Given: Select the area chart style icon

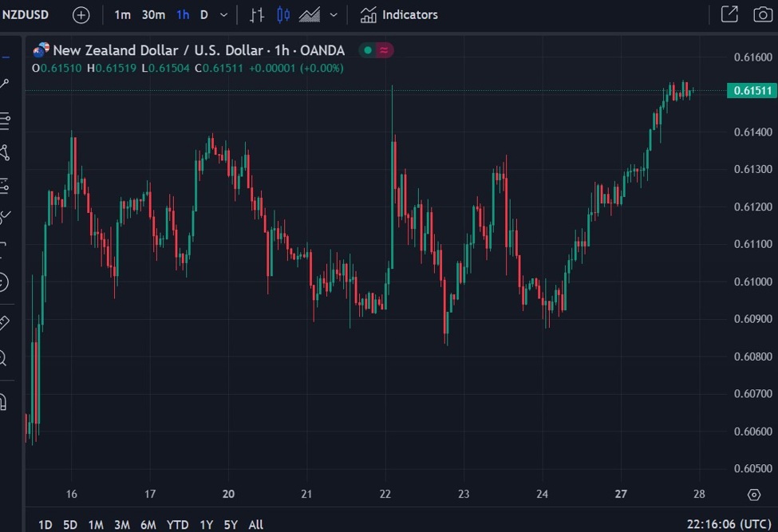Looking at the screenshot, I should tap(310, 15).
